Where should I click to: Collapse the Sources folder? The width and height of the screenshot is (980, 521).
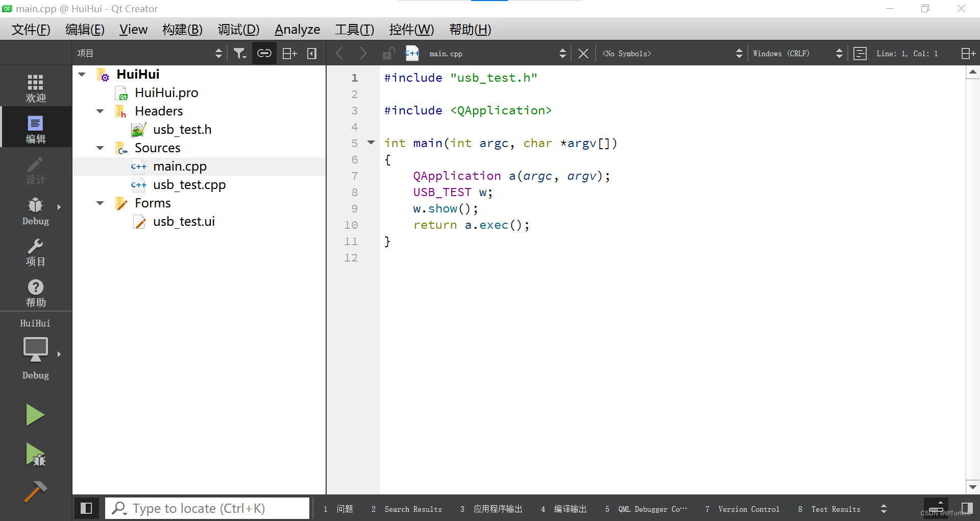tap(100, 148)
